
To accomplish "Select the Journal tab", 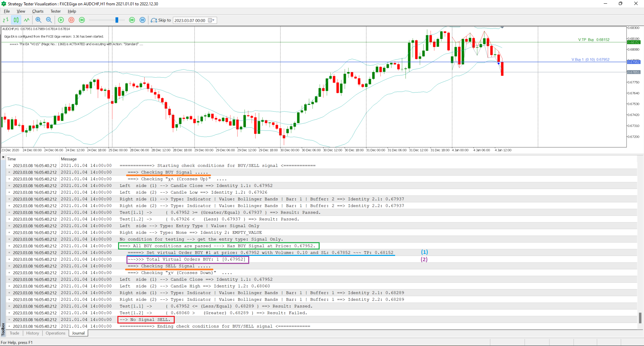I will pos(78,333).
